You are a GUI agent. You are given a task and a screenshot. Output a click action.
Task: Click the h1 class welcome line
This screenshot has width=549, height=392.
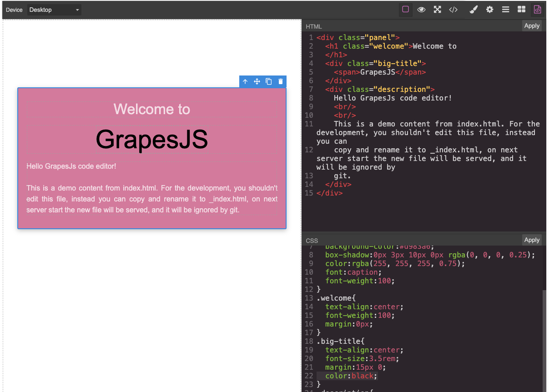click(x=391, y=46)
